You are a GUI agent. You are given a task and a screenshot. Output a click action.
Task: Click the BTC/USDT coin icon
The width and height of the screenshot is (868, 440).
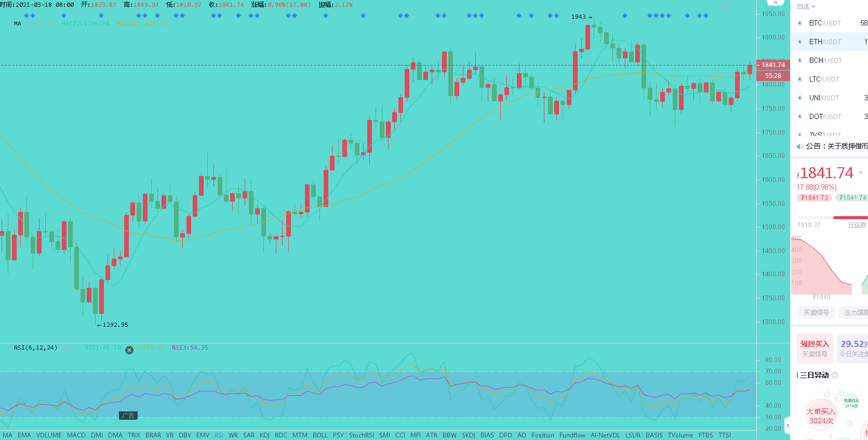click(x=800, y=23)
